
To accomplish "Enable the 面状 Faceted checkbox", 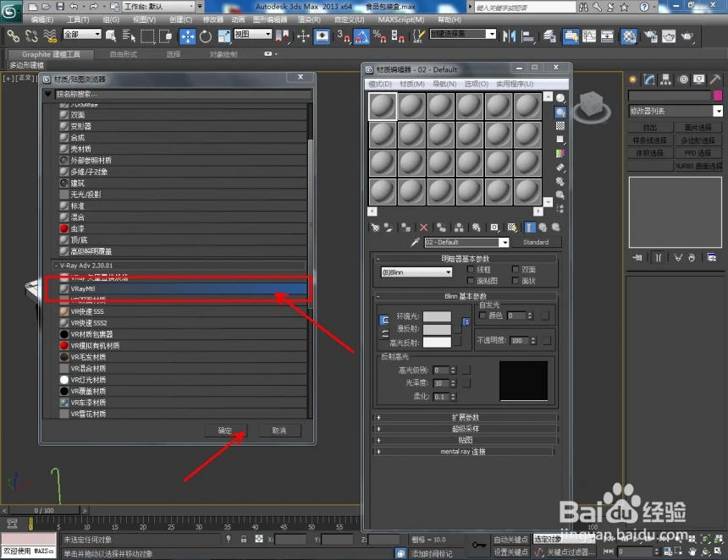I will tap(515, 280).
